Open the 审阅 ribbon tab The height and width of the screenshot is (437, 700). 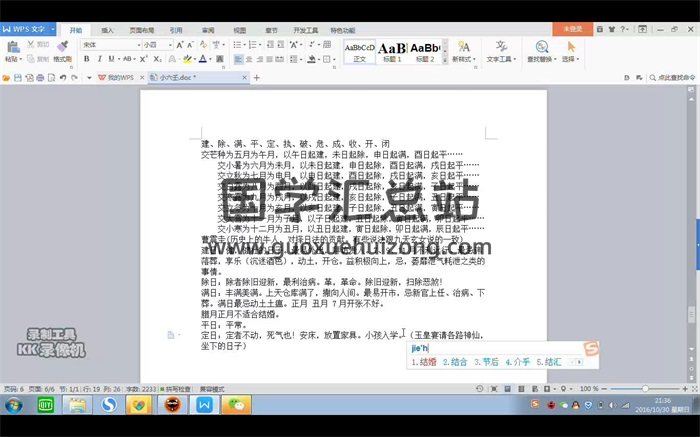[208, 30]
